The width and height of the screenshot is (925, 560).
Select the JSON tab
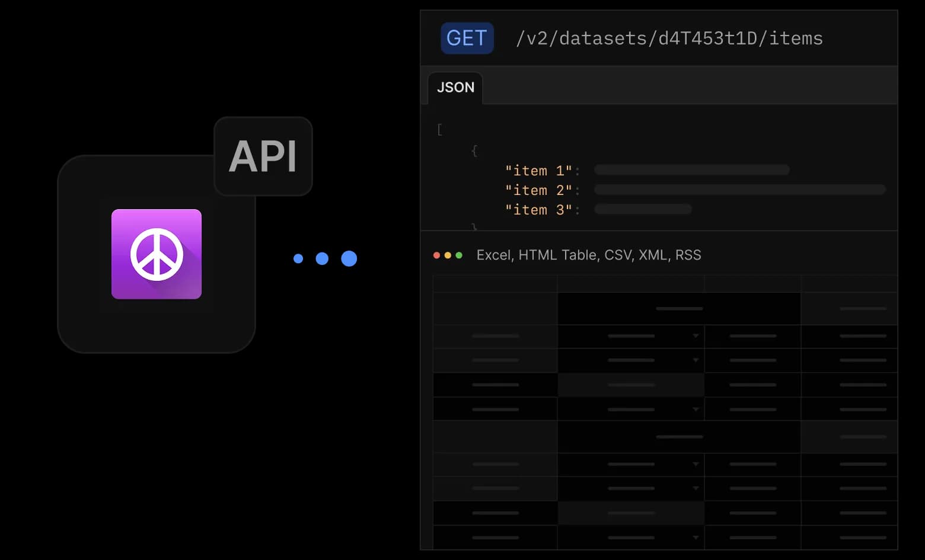tap(455, 88)
